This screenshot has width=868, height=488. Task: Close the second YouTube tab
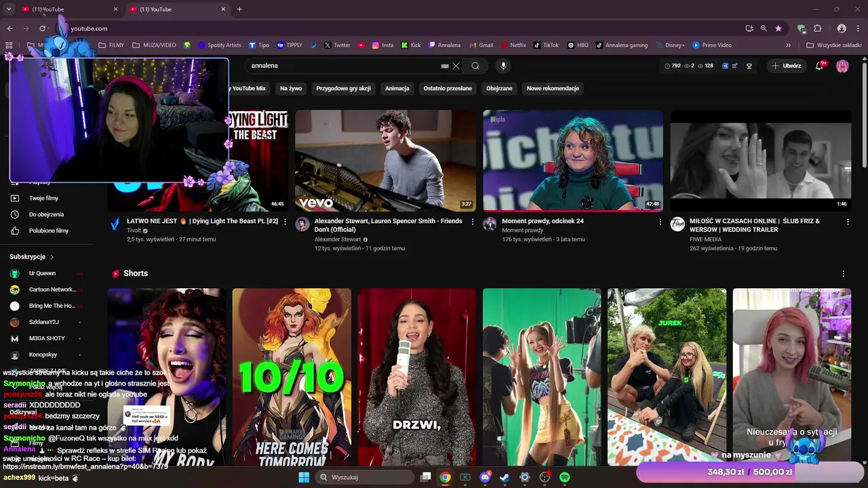pyautogui.click(x=223, y=9)
